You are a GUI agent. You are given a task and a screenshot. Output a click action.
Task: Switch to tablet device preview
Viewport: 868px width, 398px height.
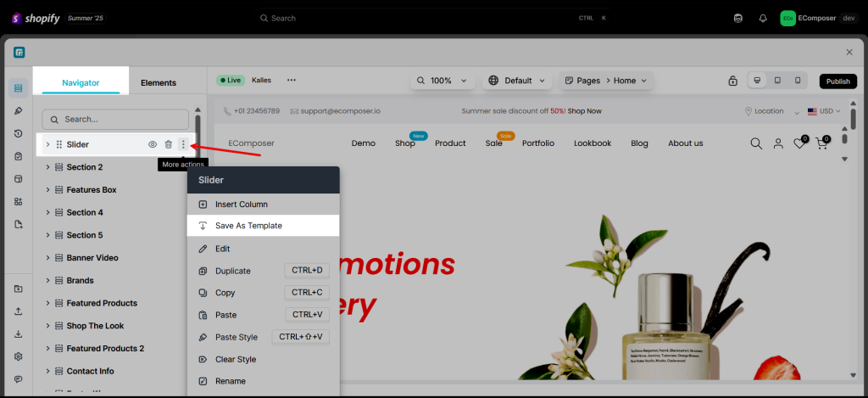(x=777, y=81)
